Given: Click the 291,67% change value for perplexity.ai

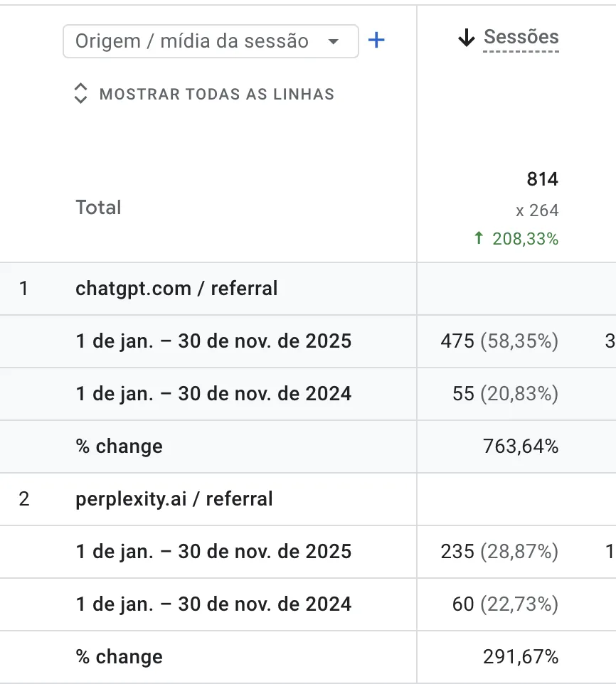Looking at the screenshot, I should pos(516,656).
